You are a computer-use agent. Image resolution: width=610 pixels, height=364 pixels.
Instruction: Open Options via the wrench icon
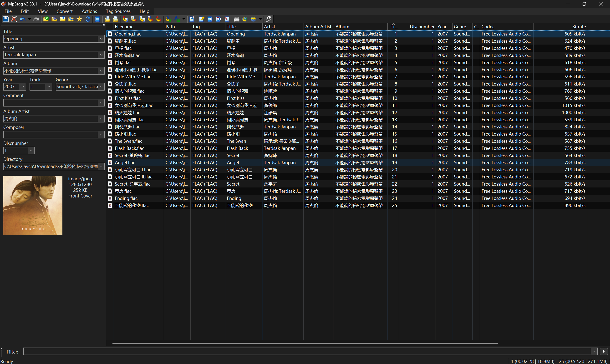[269, 19]
